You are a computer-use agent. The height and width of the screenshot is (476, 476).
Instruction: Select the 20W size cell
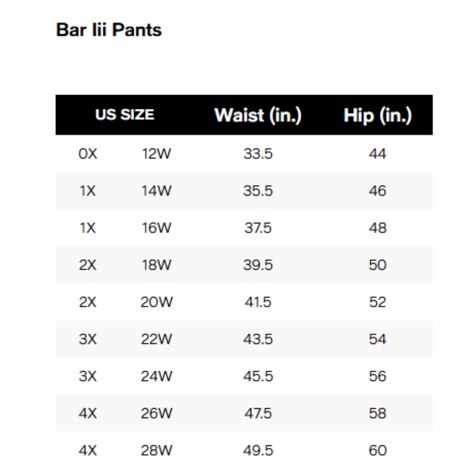click(157, 302)
